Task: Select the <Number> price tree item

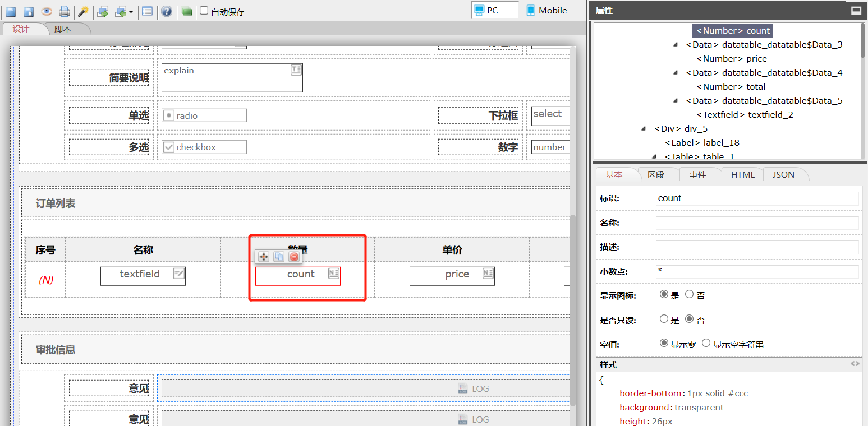Action: 732,59
